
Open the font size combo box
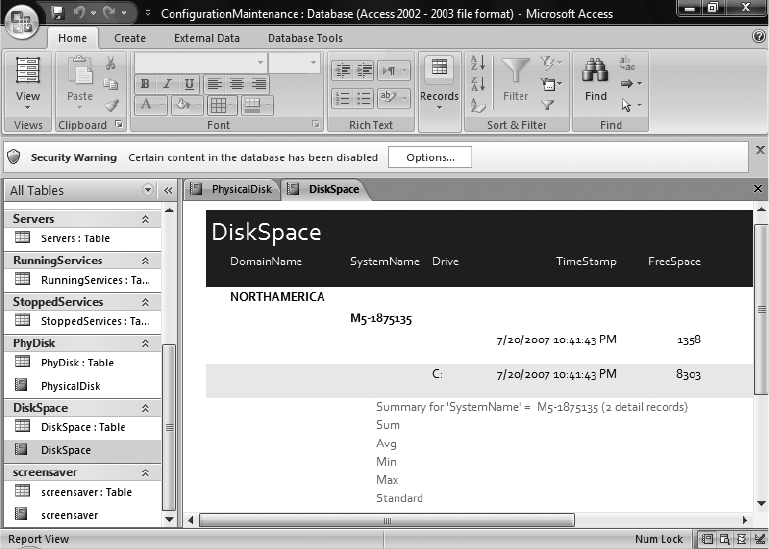click(294, 63)
